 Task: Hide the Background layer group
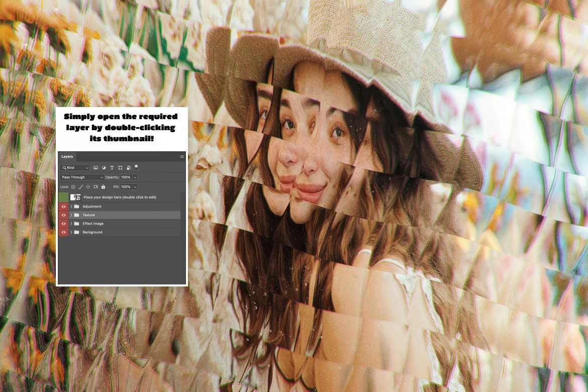[63, 232]
